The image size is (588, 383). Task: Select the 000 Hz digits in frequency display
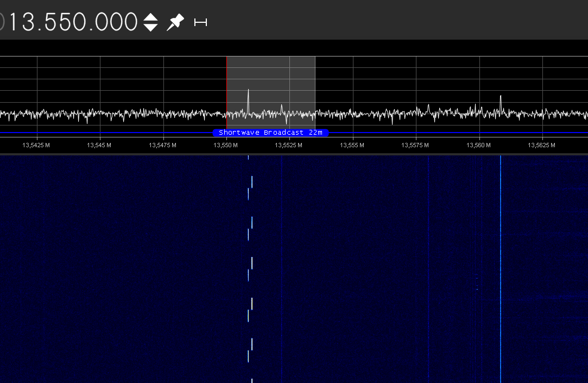[x=116, y=22]
